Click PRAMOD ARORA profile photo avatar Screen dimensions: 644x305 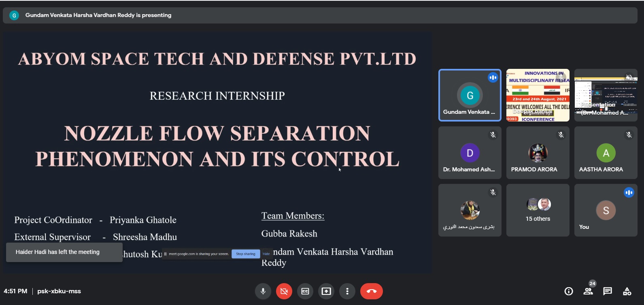(x=538, y=153)
